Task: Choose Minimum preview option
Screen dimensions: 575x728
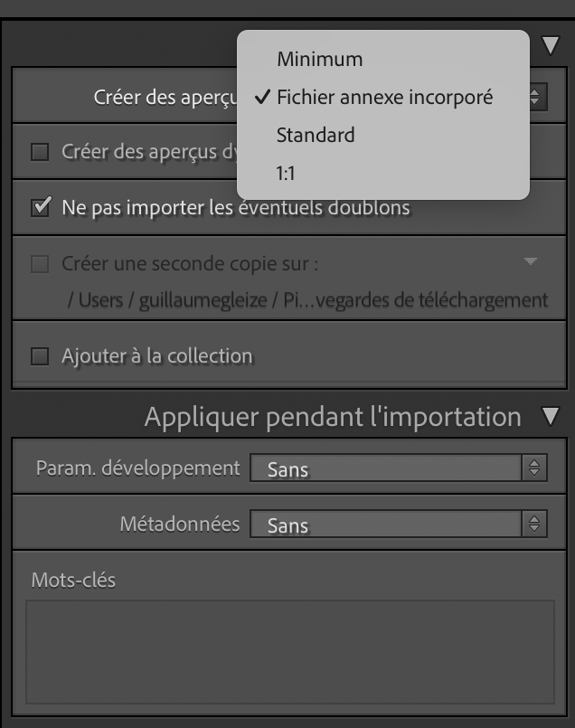Action: [319, 60]
